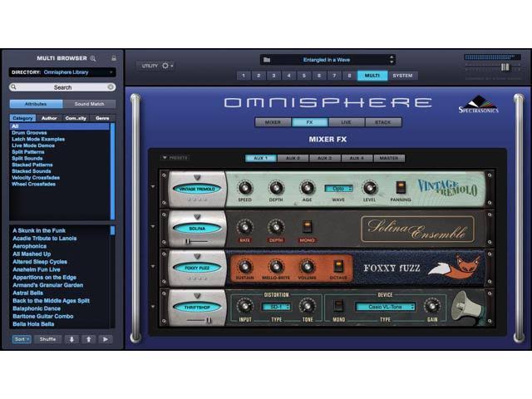Viewport: 532px width, 399px height.
Task: Select the Astral Bells multi
Action: click(27, 293)
